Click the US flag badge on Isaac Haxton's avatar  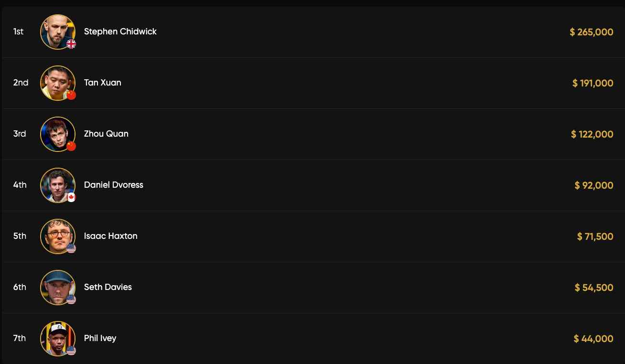tap(71, 248)
